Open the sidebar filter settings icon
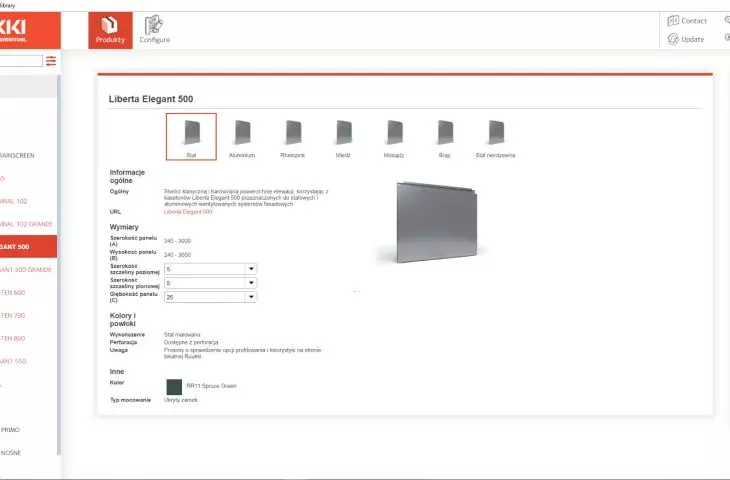 [x=51, y=61]
